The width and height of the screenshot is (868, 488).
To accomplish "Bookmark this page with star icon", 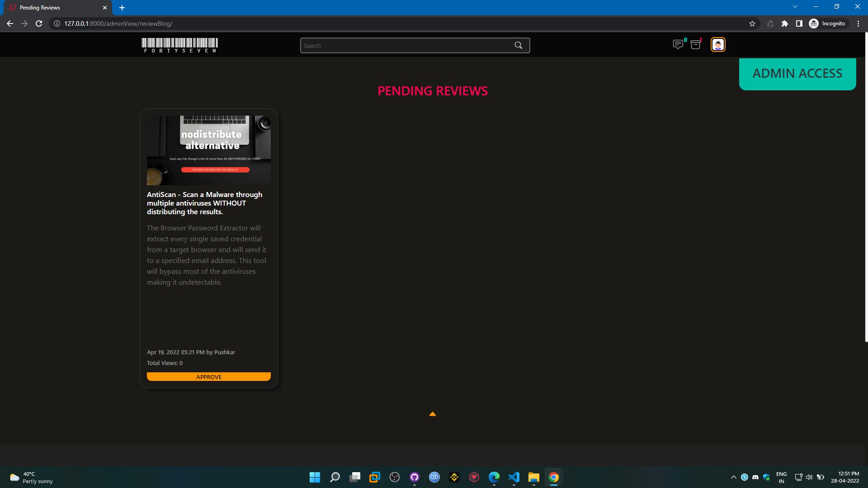I will 752,23.
